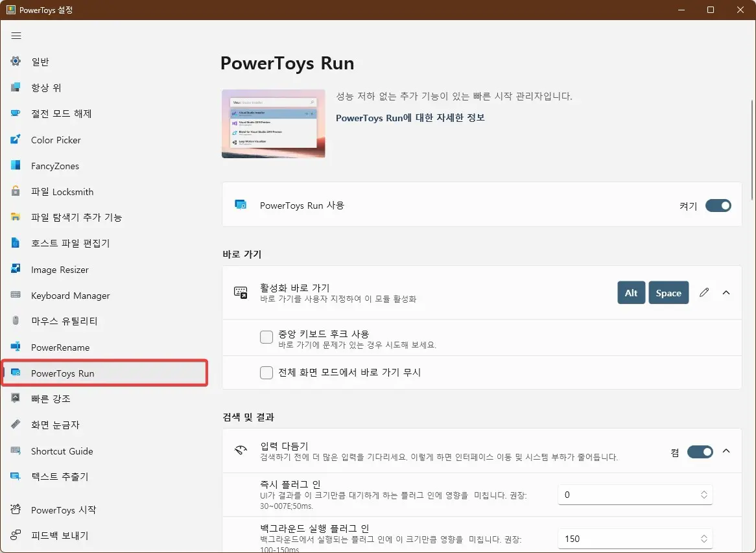Go to the 일반 settings page
The height and width of the screenshot is (553, 756).
(104, 61)
